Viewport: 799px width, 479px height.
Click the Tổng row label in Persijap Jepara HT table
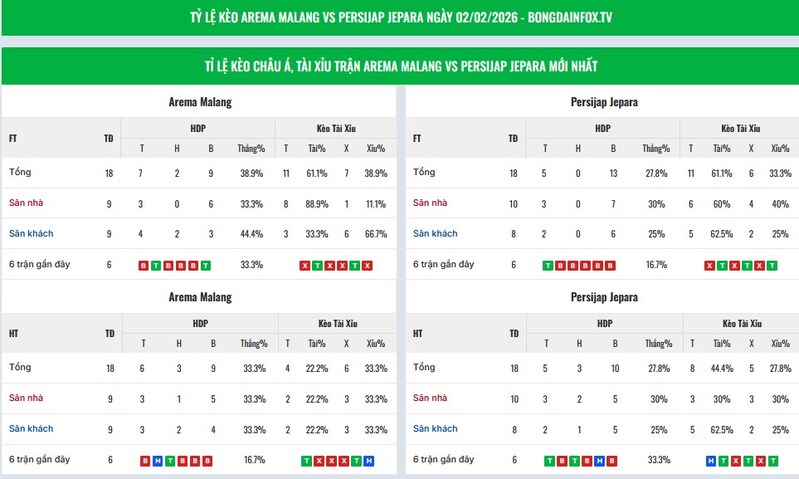(424, 368)
